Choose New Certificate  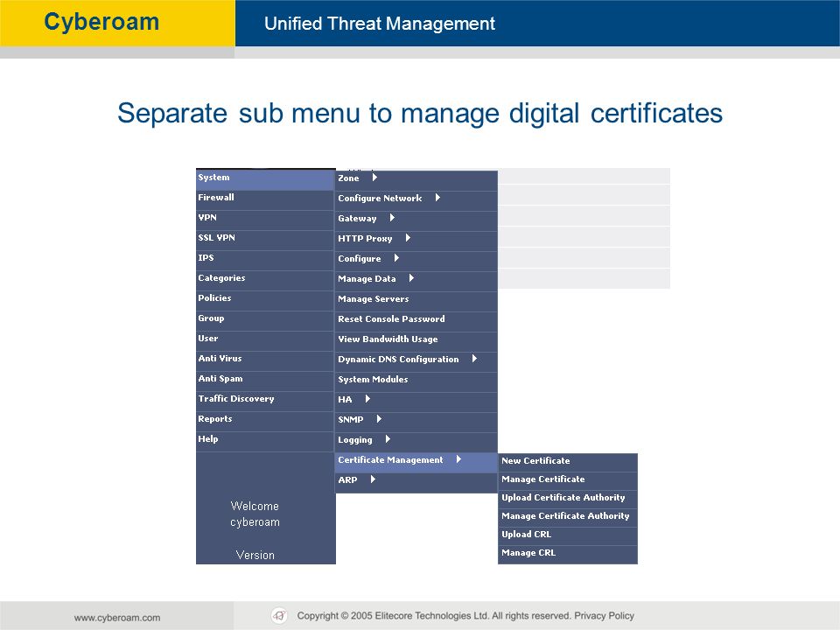tap(568, 461)
